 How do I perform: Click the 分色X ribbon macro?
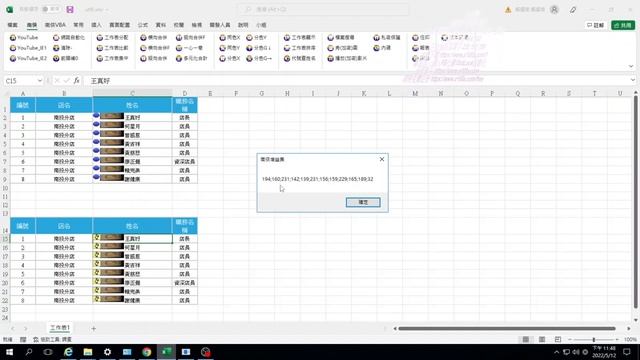(229, 58)
